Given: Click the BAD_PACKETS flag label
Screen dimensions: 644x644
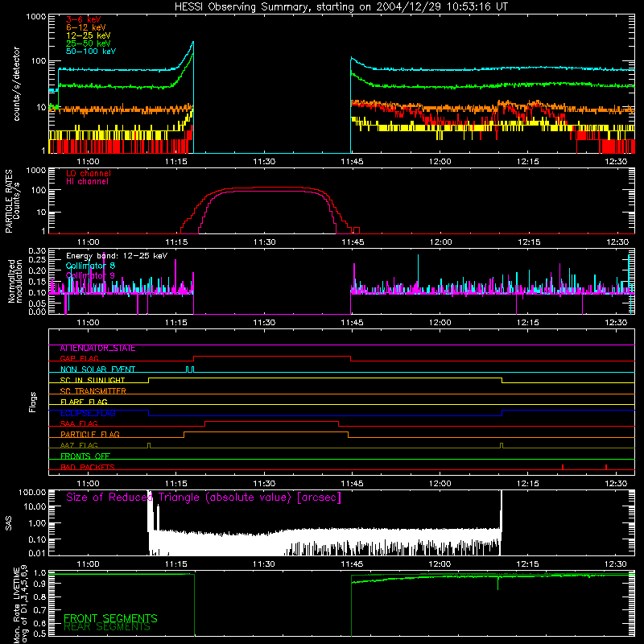Looking at the screenshot, I should coord(88,467).
